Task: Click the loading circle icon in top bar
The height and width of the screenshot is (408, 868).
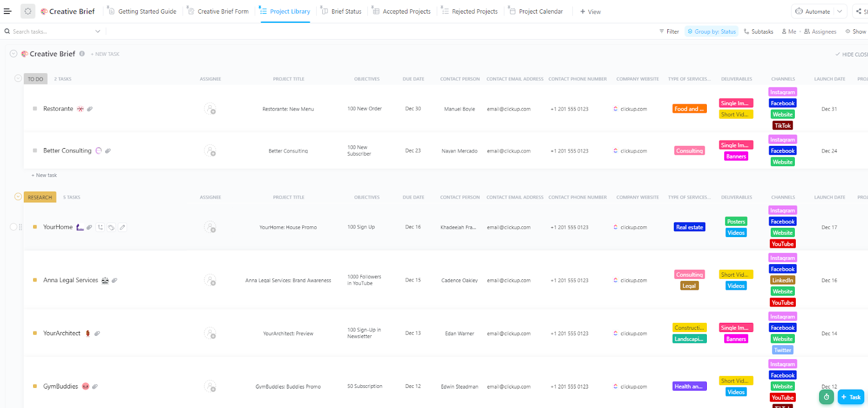Action: 28,11
